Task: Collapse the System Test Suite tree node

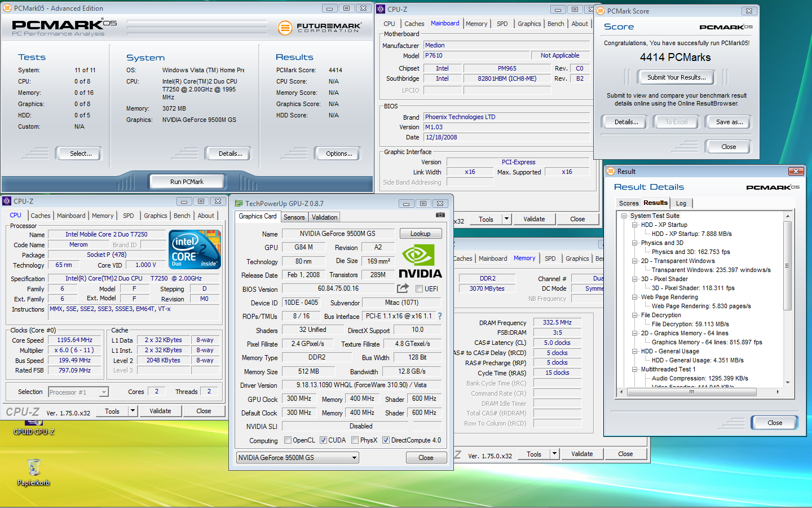Action: (x=624, y=216)
